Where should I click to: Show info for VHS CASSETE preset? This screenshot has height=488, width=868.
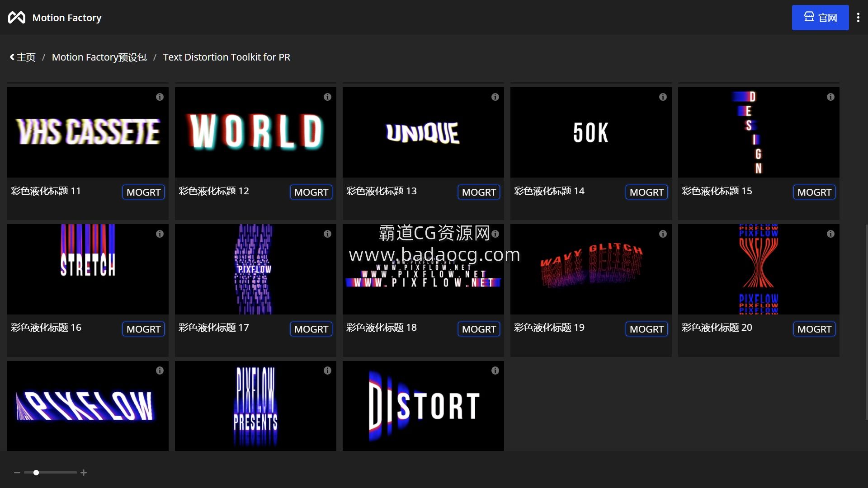(160, 97)
